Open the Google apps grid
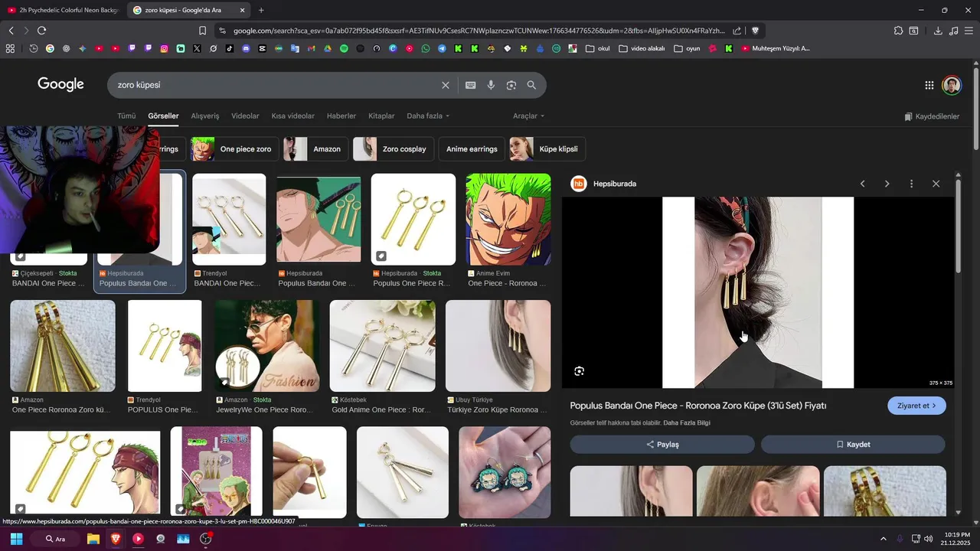Image resolution: width=980 pixels, height=551 pixels. point(929,85)
